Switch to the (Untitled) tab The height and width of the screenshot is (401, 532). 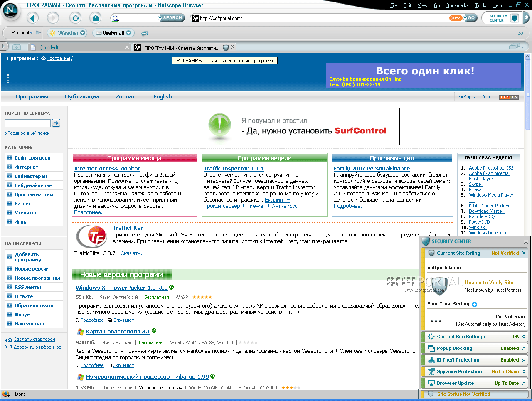[79, 47]
